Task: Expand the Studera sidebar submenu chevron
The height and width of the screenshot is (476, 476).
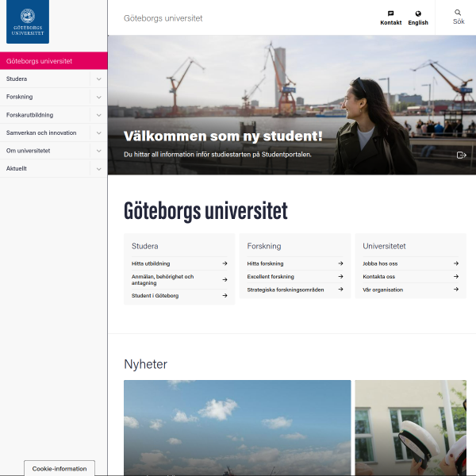Action: (98, 79)
